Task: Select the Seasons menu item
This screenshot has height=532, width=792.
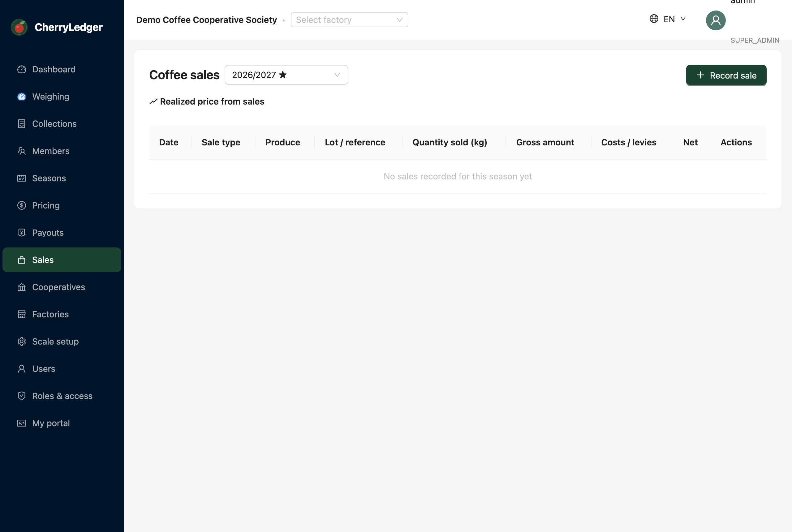Action: pos(62,178)
